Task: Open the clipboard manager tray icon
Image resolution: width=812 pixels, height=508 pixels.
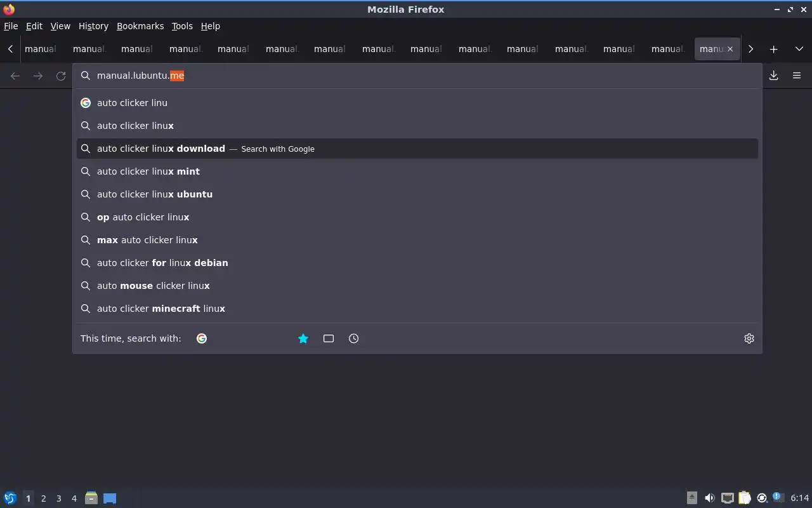Action: [745, 498]
